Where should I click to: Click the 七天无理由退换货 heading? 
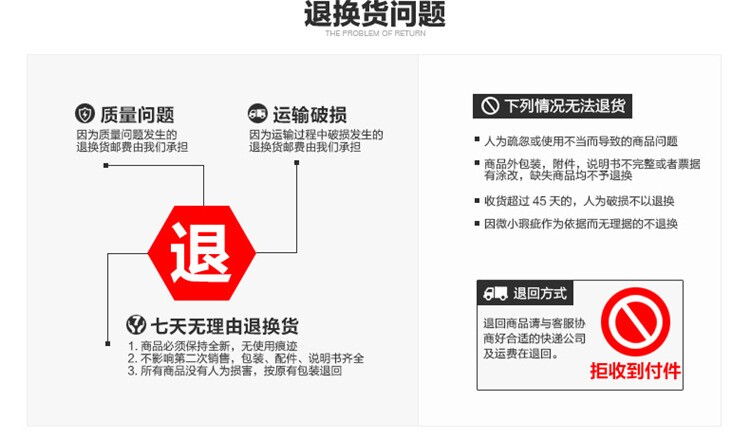point(225,326)
